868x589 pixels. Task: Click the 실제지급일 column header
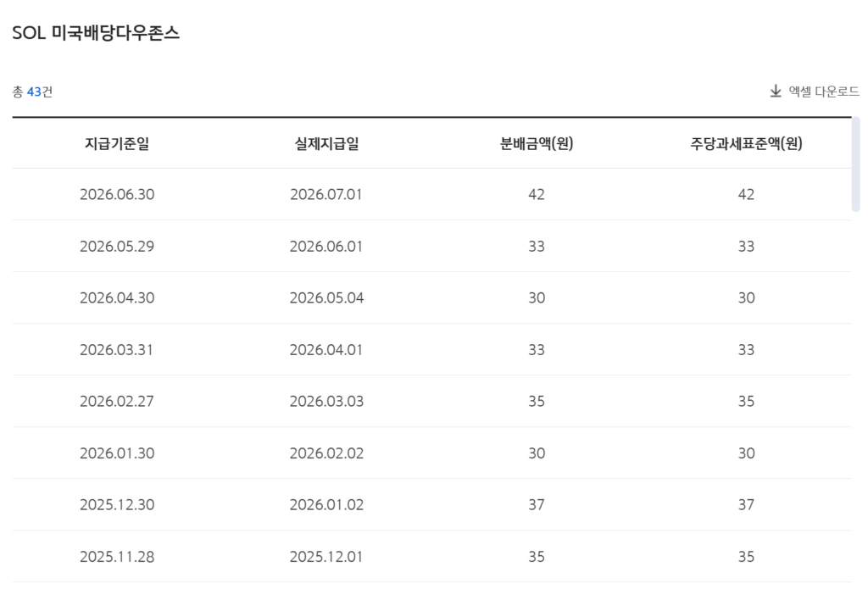326,143
